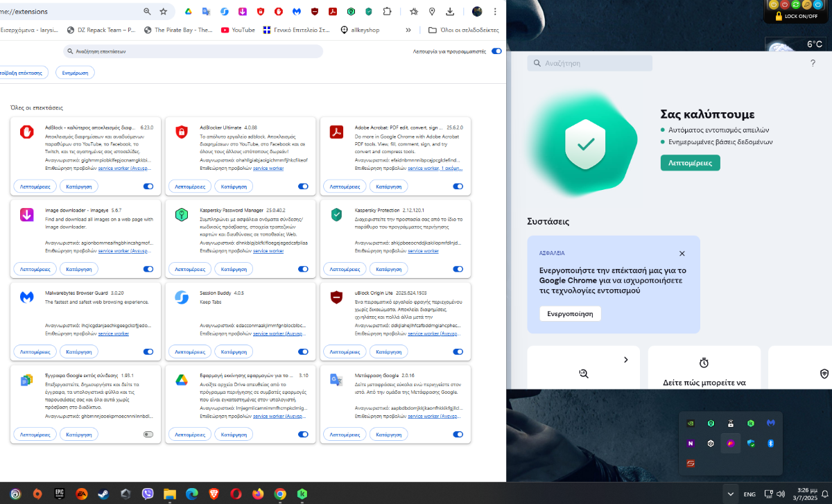Screen dimensions: 832x504
Task: Click the uBlock Origin Lite toolbar icon
Action: (x=315, y=12)
